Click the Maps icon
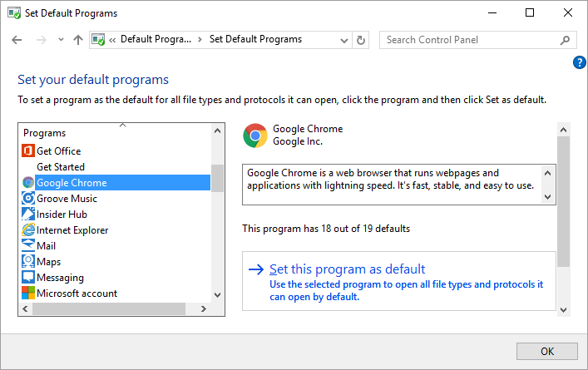 point(28,261)
